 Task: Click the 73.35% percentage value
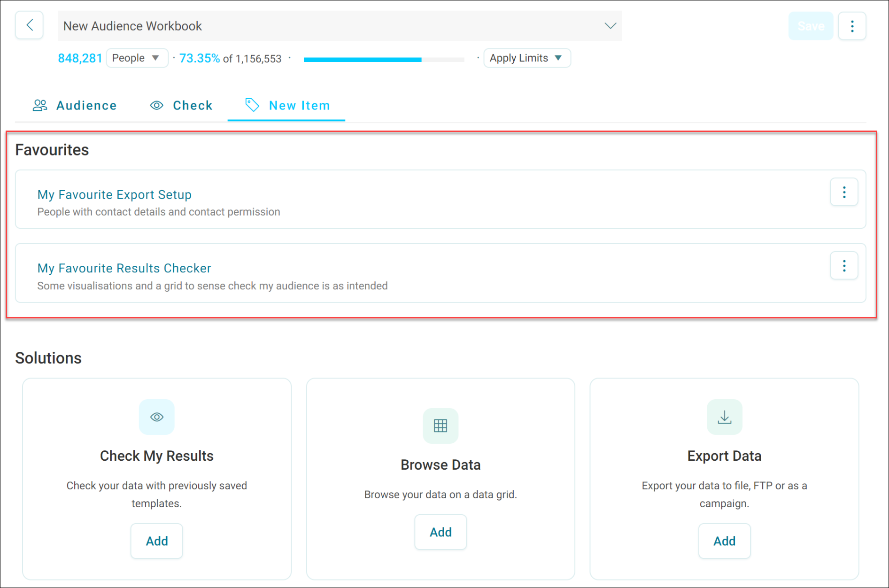200,58
